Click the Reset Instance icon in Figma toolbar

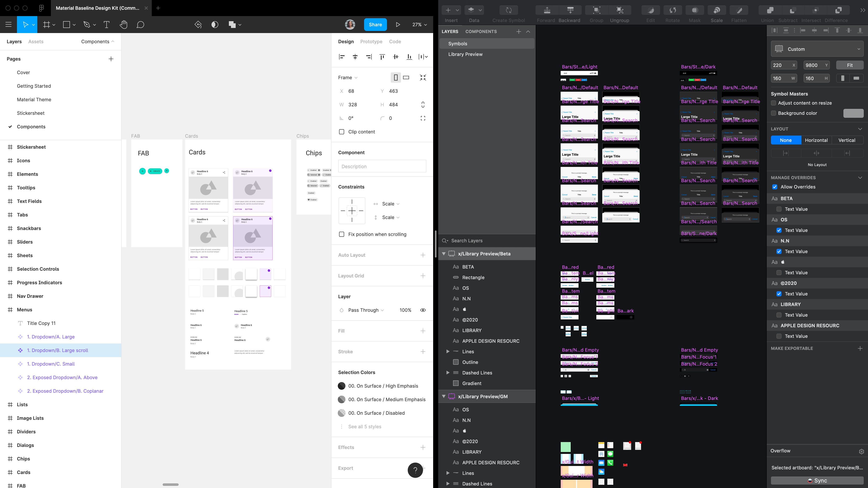click(198, 25)
